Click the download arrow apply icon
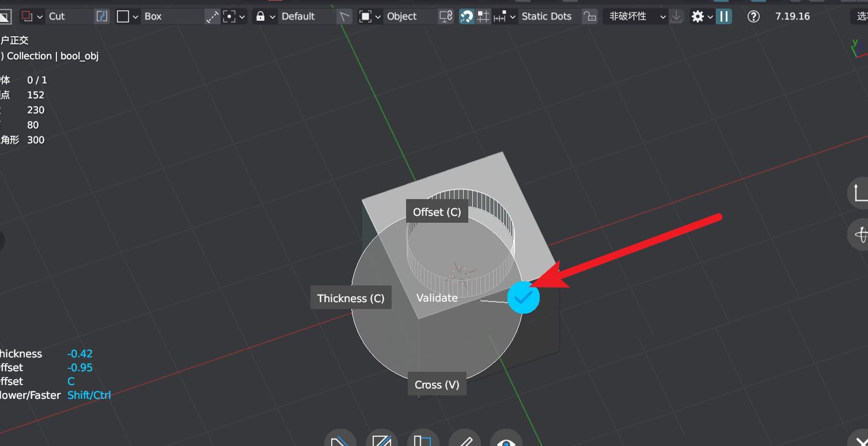868x446 pixels. click(677, 17)
